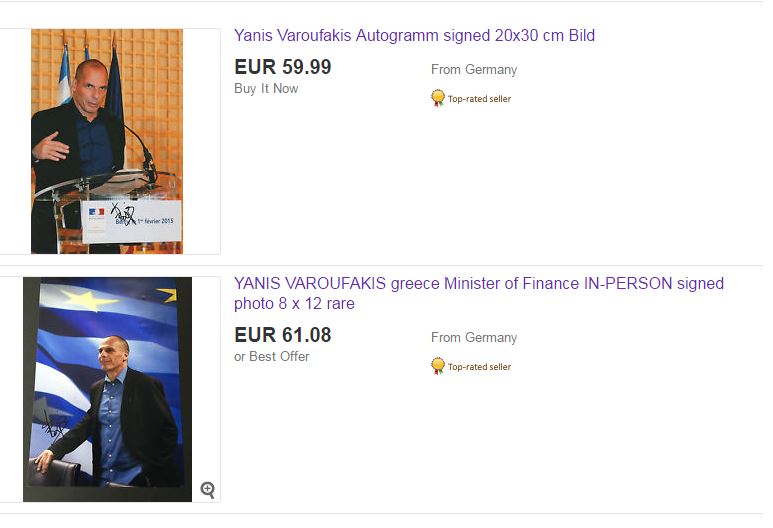Click the French flag emblem on the podium

(x=96, y=212)
